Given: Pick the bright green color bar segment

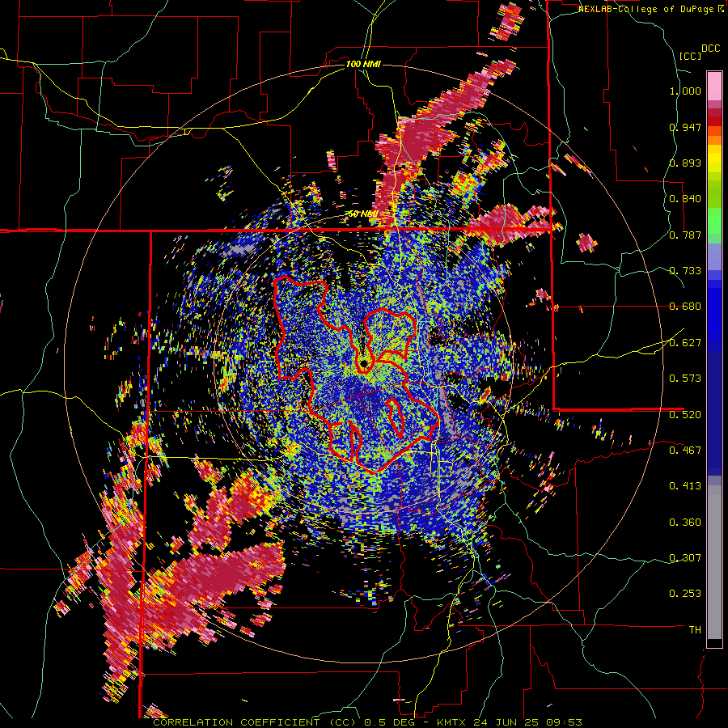Looking at the screenshot, I should (x=714, y=221).
